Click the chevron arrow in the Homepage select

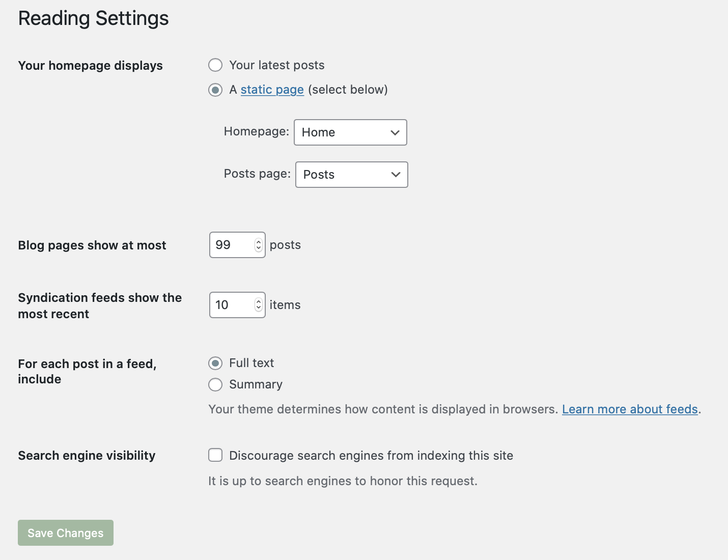coord(395,132)
